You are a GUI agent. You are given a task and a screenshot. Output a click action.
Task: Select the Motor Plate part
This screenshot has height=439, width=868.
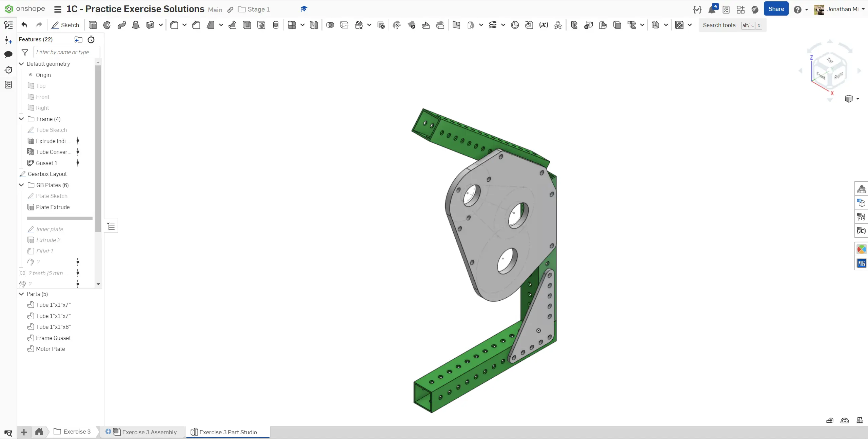[x=50, y=349]
